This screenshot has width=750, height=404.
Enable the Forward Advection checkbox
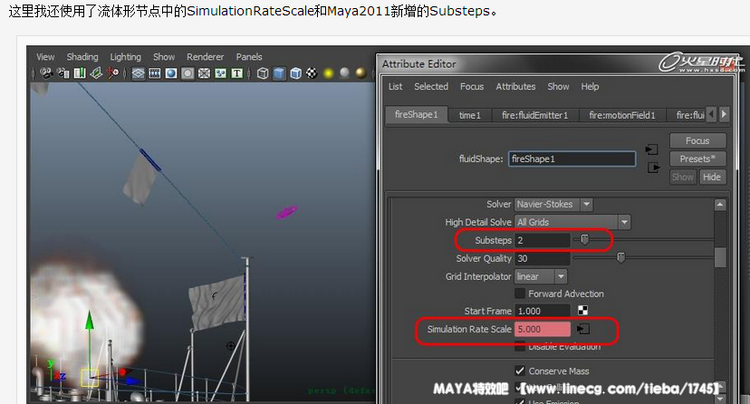[x=520, y=294]
